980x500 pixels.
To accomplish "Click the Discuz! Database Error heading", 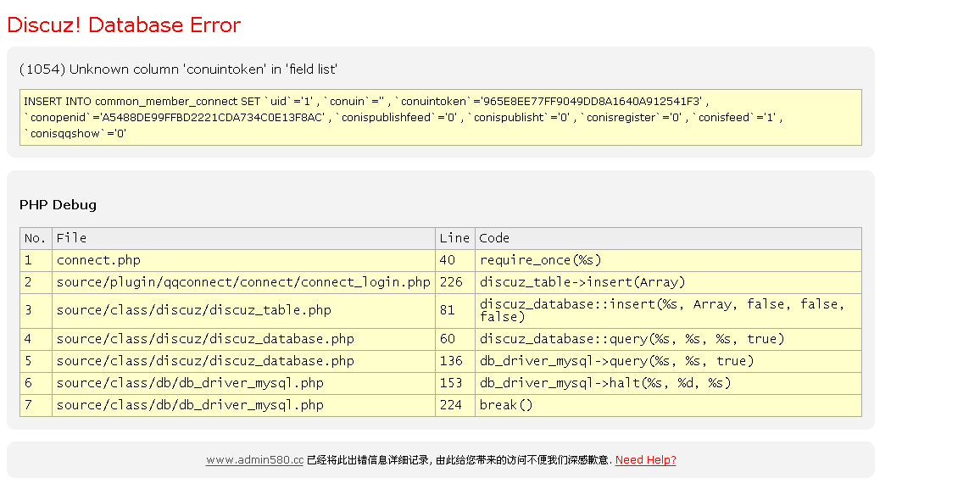I will coord(124,25).
